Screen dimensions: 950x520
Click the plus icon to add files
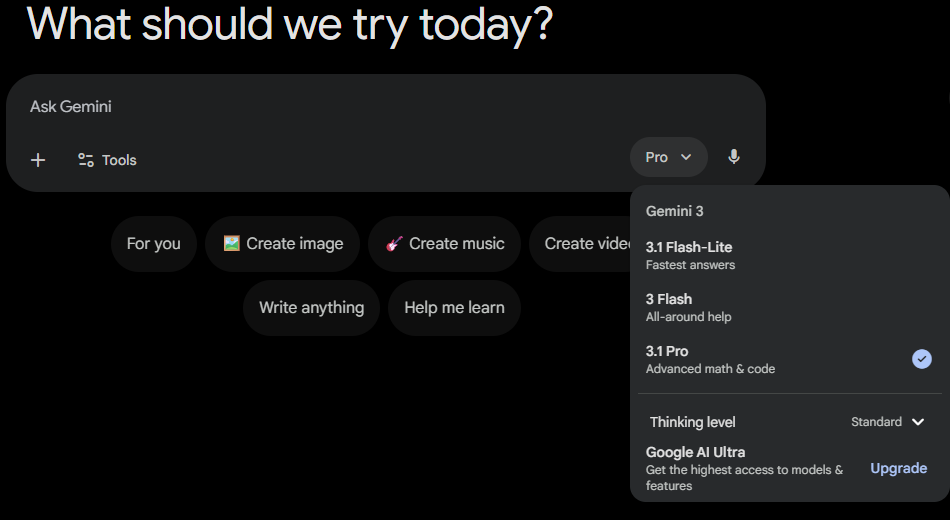point(38,160)
